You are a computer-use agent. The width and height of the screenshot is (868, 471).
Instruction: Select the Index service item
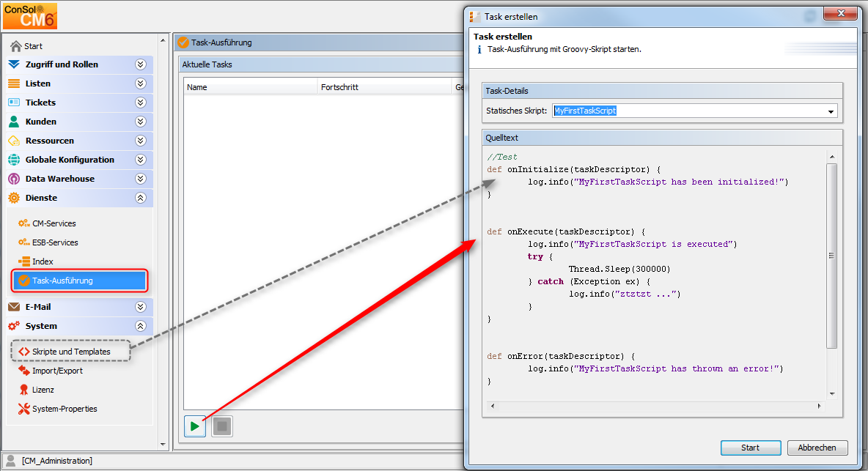[x=43, y=262]
